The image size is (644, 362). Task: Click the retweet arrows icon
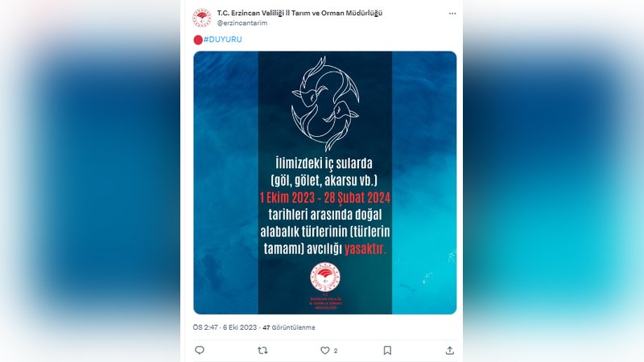262,351
